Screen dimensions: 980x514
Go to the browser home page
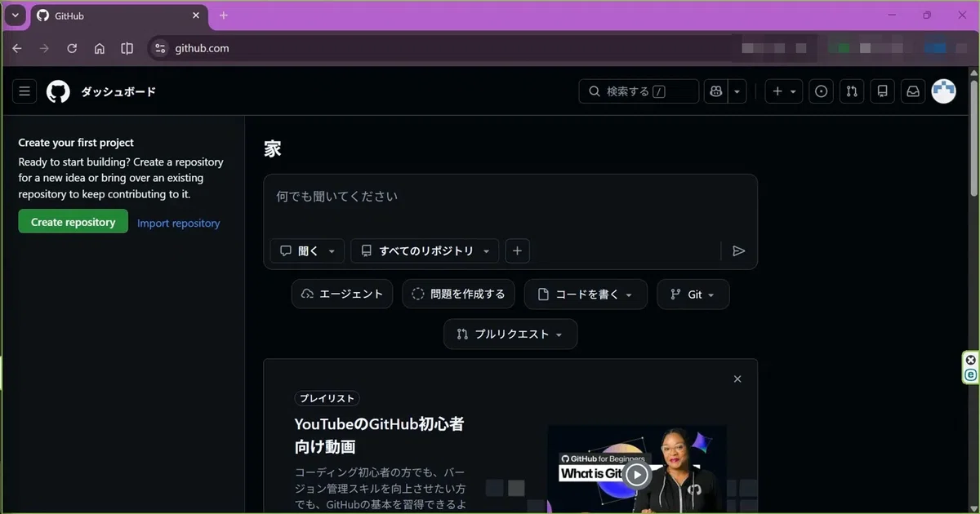pos(100,48)
